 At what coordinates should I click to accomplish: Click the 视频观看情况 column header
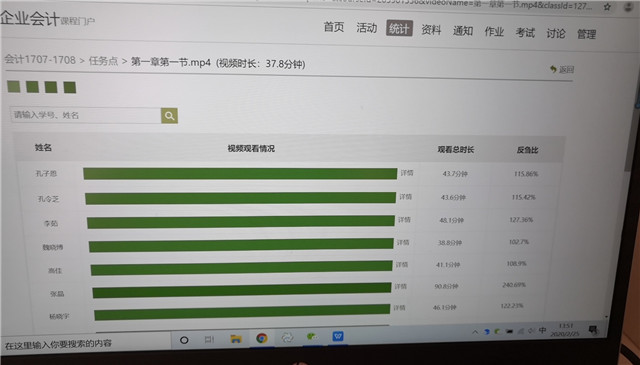tap(251, 149)
